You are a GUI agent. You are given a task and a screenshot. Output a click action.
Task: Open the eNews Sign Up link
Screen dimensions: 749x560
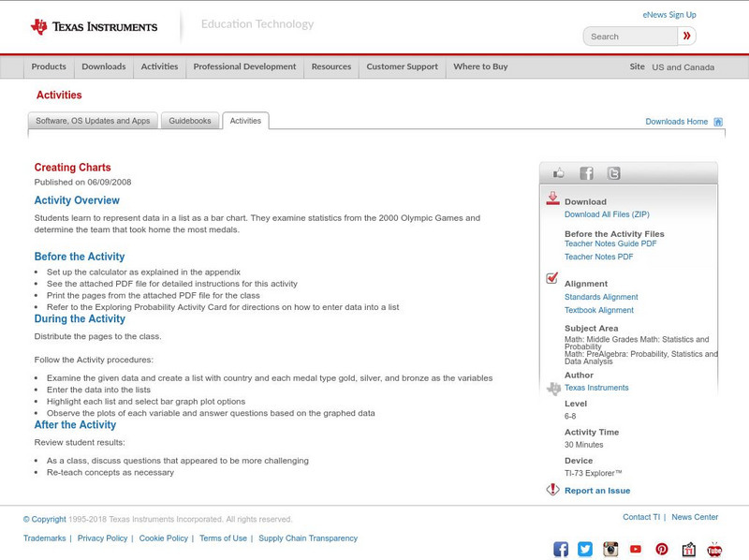(669, 15)
